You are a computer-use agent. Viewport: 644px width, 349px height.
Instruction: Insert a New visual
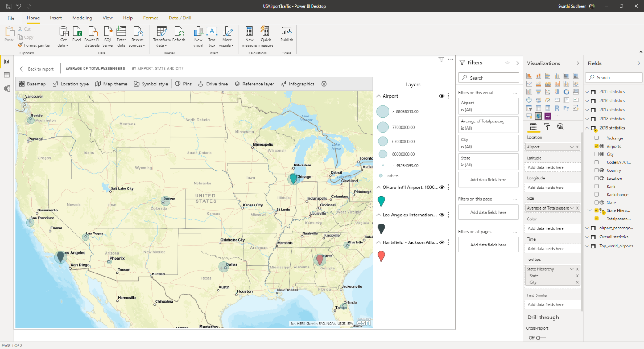[198, 36]
